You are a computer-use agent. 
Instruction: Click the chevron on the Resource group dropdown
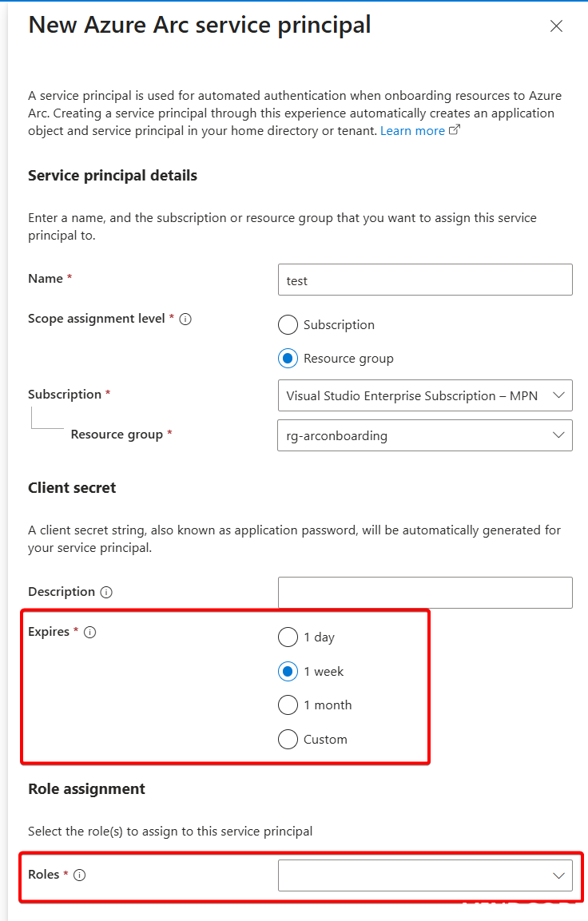[559, 435]
